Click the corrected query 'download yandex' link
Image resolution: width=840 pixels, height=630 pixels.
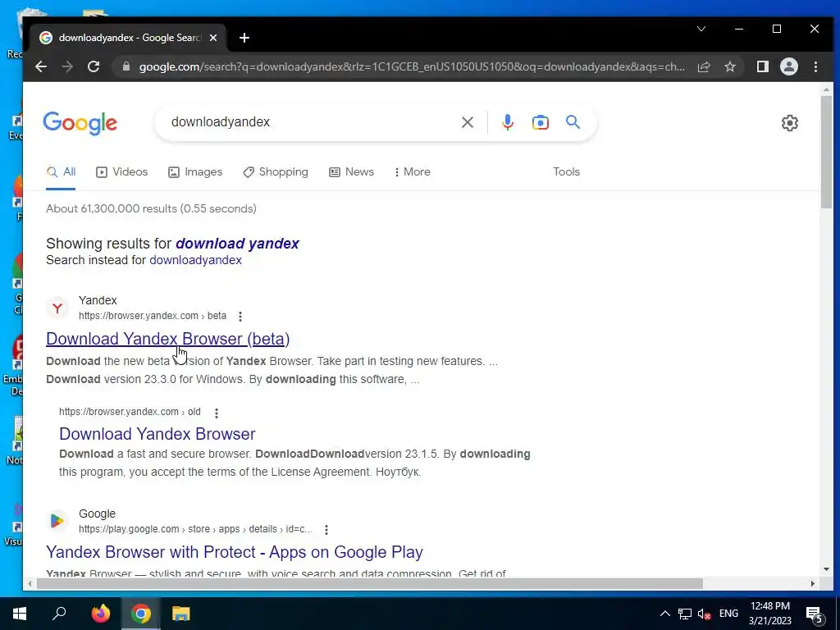pyautogui.click(x=237, y=244)
